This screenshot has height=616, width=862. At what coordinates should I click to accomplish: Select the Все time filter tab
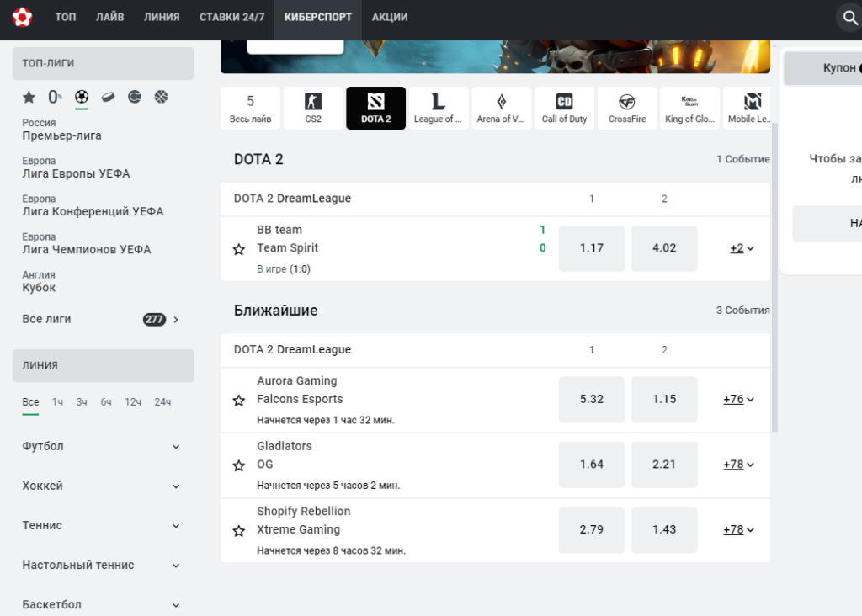[30, 402]
